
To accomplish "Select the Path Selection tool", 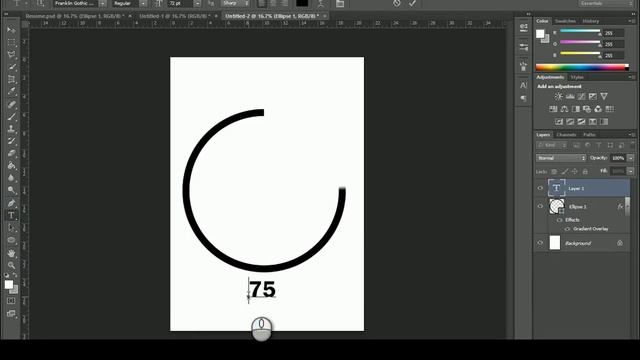I will (11, 228).
